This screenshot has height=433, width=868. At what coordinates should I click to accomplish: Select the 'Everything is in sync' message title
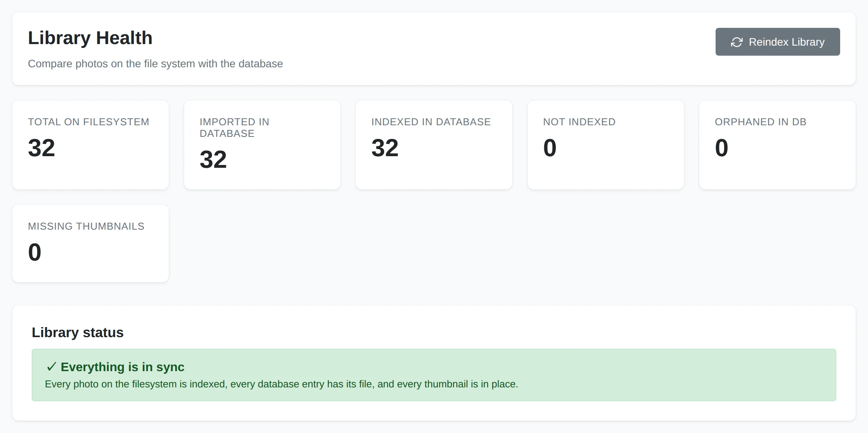point(122,367)
